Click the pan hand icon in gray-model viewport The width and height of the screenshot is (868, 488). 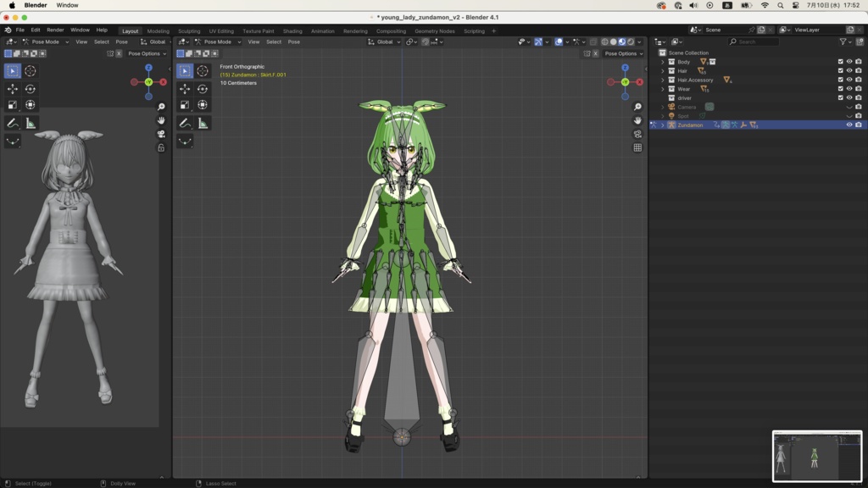tap(161, 120)
